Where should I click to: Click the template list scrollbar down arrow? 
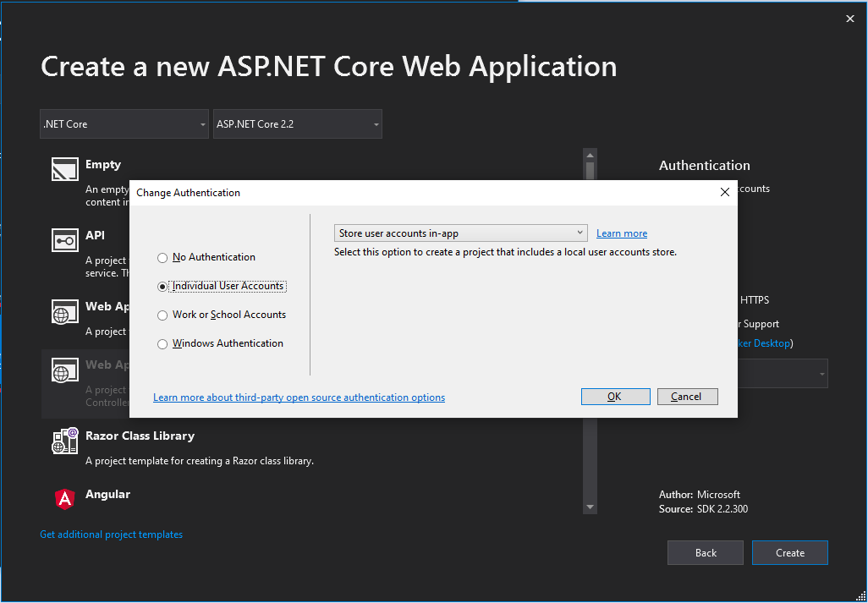[x=591, y=507]
